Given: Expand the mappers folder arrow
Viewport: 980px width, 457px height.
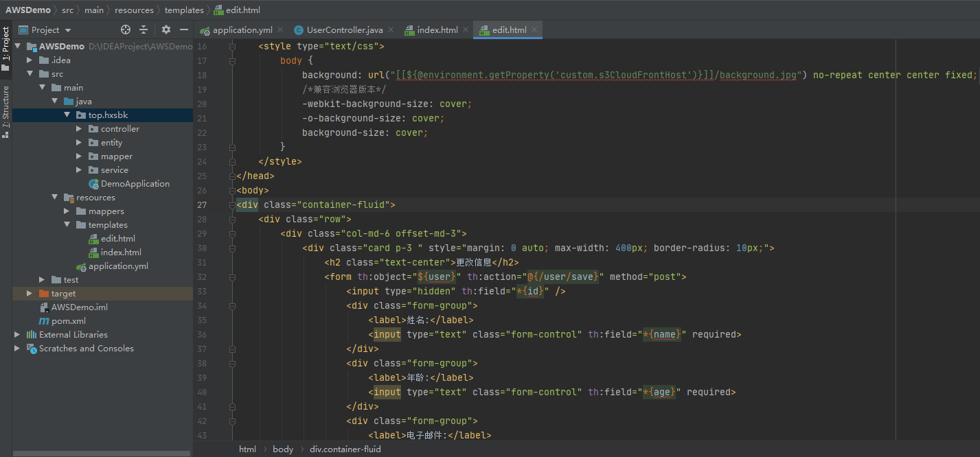Looking at the screenshot, I should (67, 211).
